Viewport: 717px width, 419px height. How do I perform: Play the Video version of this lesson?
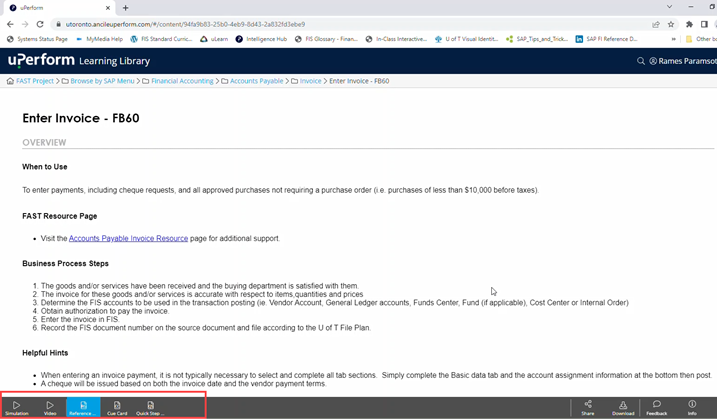pyautogui.click(x=50, y=407)
